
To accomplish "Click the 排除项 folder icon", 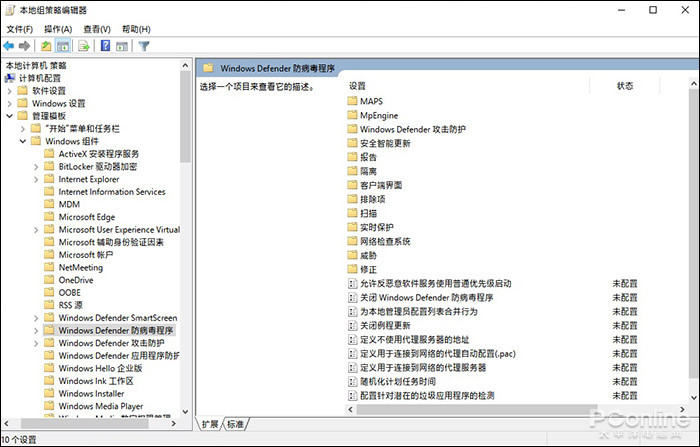I will [x=352, y=199].
